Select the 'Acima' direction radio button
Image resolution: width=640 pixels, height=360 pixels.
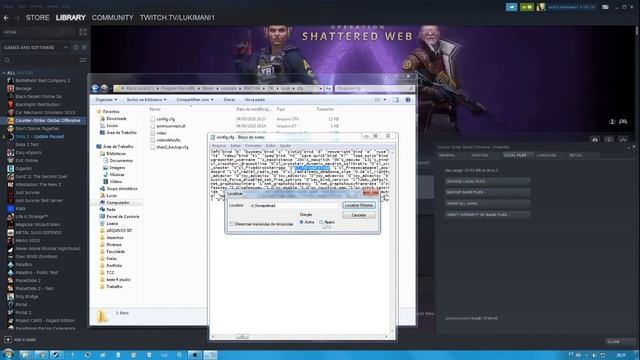pos(302,222)
